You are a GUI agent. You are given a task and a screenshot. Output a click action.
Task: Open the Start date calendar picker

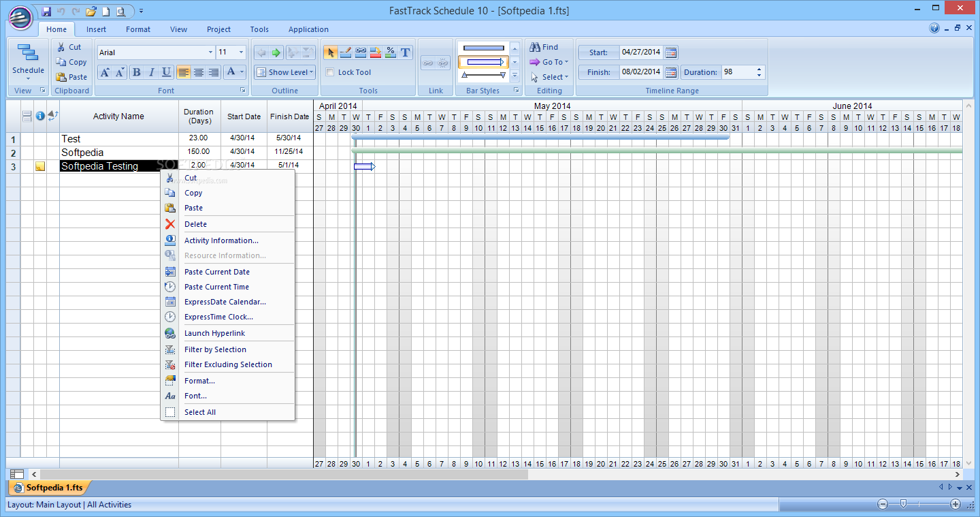point(671,52)
